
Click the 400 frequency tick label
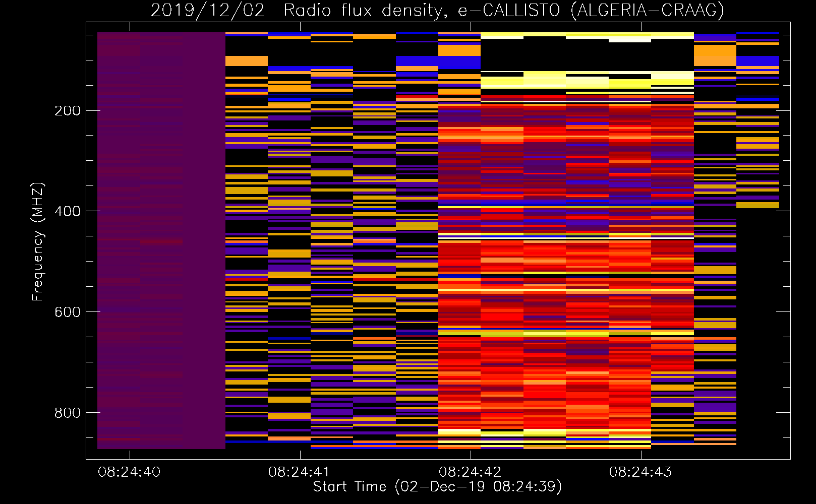coord(68,211)
